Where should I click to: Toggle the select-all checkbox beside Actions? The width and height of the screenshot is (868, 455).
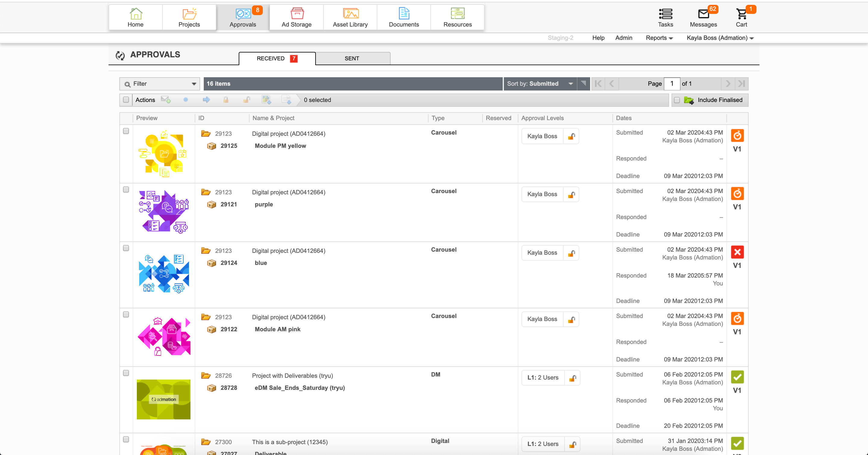126,100
